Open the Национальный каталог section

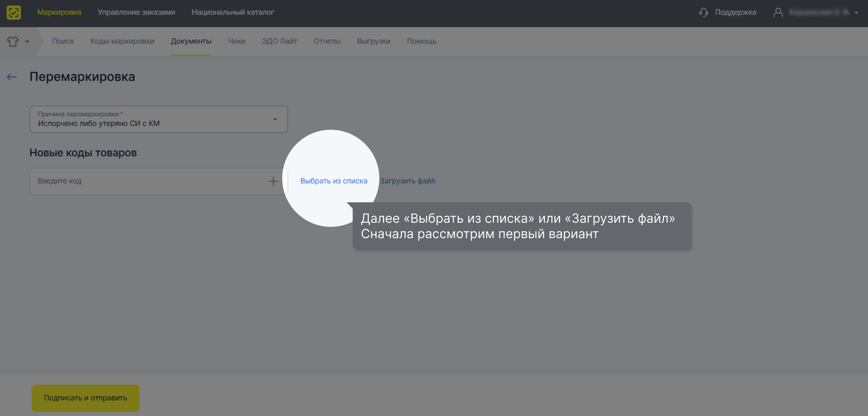(233, 12)
